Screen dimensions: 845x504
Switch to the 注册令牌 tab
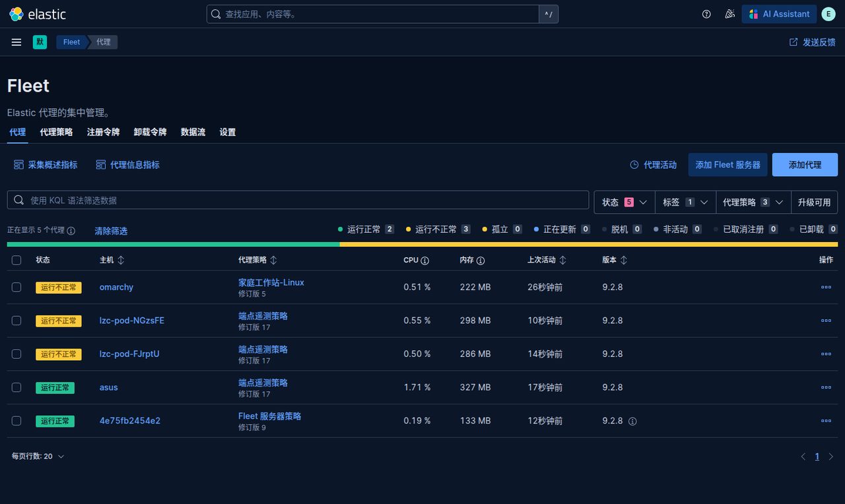coord(103,132)
